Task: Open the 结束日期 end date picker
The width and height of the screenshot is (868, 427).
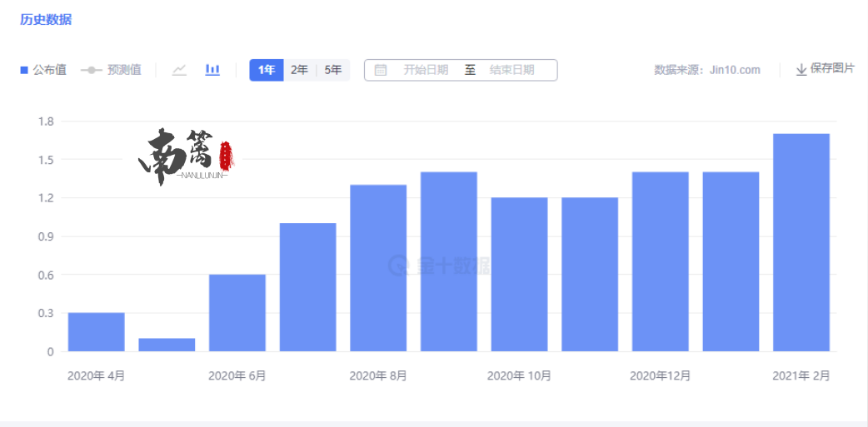Action: (511, 70)
